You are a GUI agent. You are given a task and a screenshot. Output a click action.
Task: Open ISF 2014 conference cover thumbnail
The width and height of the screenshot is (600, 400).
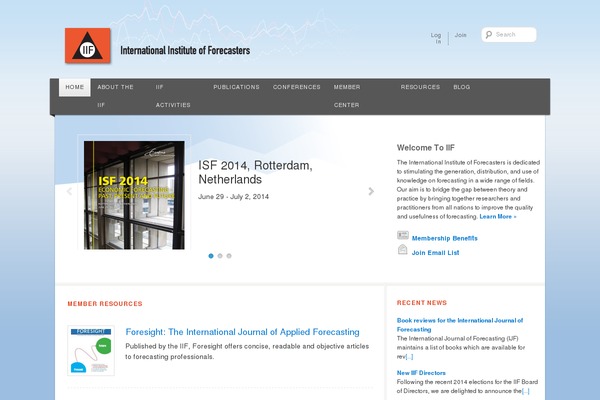[x=134, y=195]
